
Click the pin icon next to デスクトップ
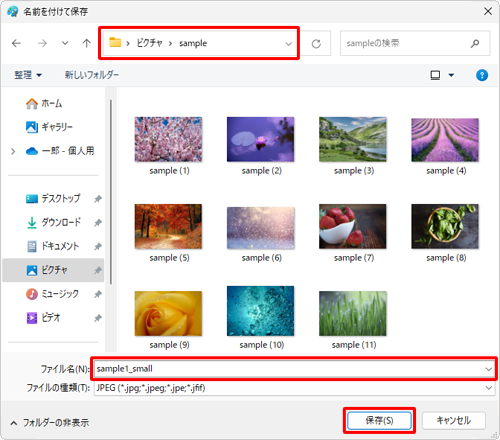[98, 199]
